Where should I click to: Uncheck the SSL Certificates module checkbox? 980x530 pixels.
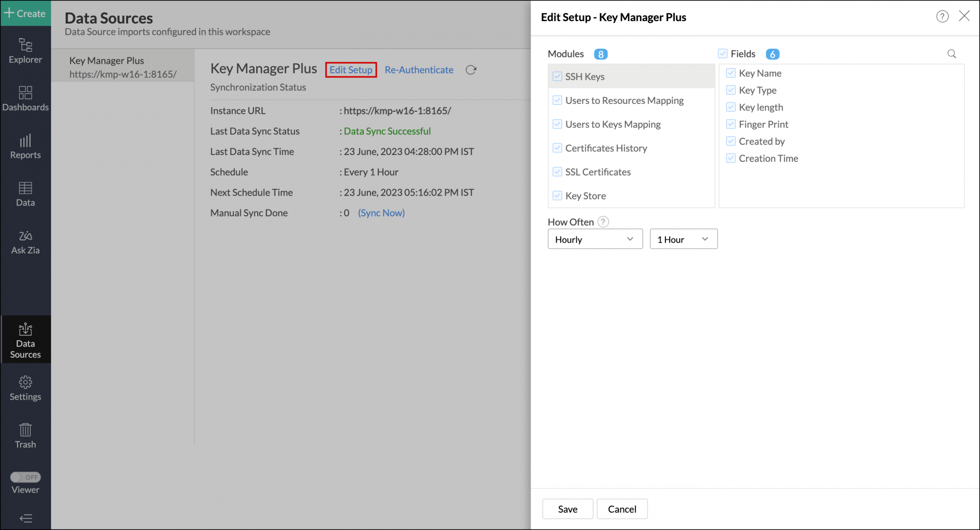click(557, 172)
